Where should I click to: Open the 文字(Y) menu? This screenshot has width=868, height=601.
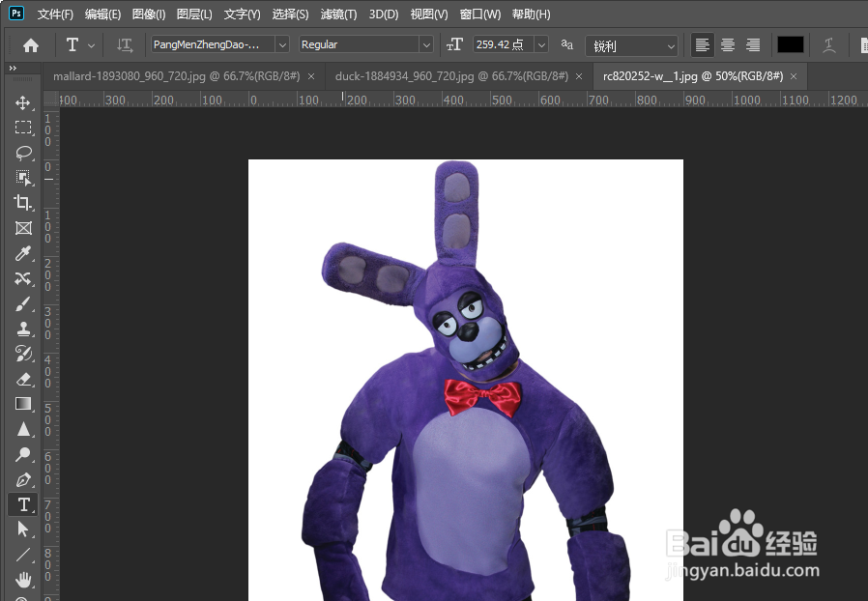click(242, 14)
